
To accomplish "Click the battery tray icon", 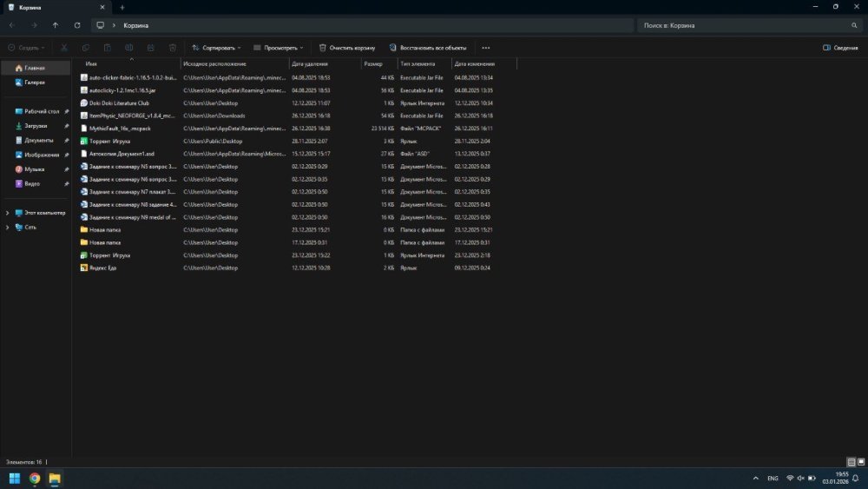I will (812, 478).
